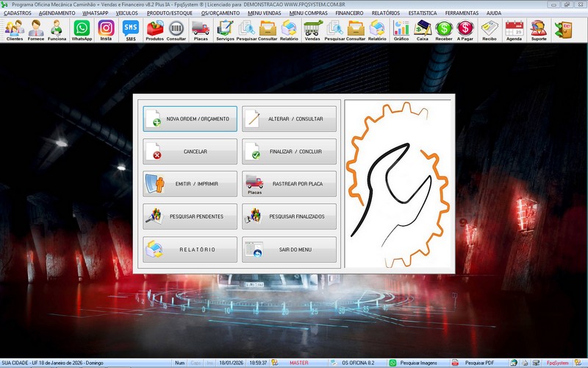Click Consultar folder icon right of Vendas
Image resolution: width=588 pixels, height=368 pixels.
(356, 30)
